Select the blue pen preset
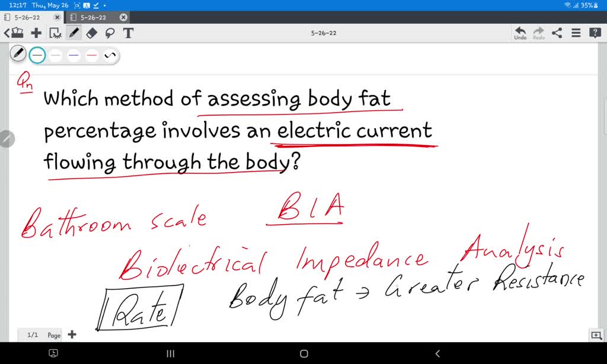Viewport: 607px width, 364px height. point(73,55)
